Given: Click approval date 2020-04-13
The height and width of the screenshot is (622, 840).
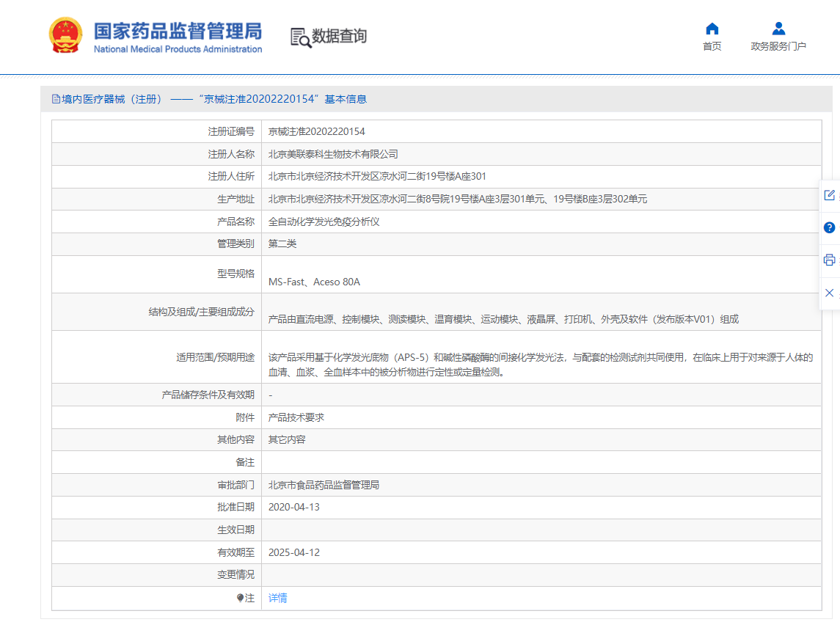Looking at the screenshot, I should pyautogui.click(x=294, y=508).
